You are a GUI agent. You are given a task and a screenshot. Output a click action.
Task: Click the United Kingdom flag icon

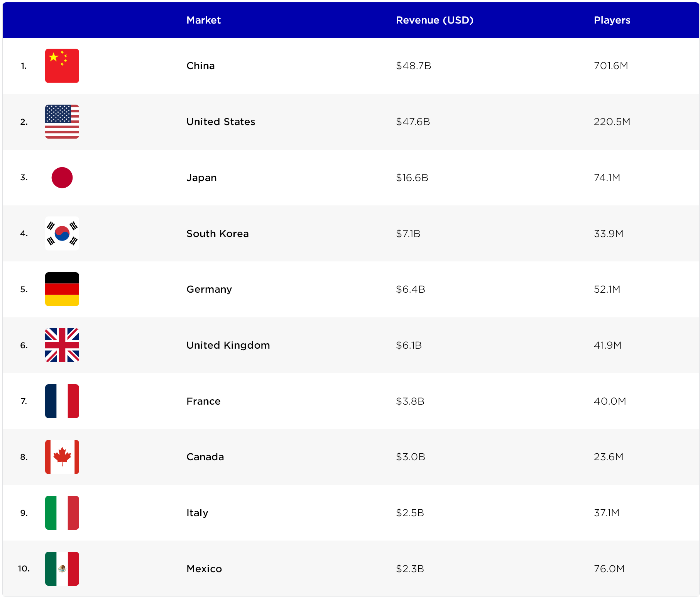(x=62, y=345)
